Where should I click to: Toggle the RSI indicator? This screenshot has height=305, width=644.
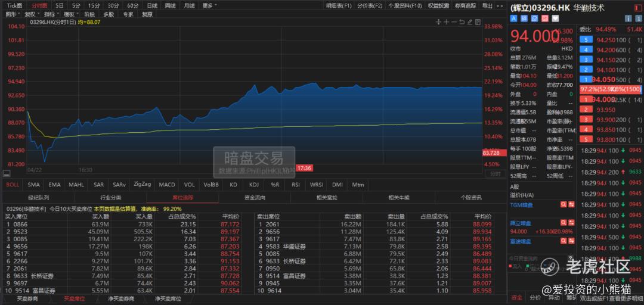coord(296,185)
